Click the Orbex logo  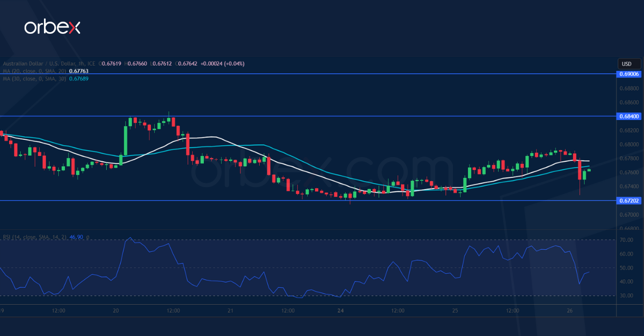point(52,27)
